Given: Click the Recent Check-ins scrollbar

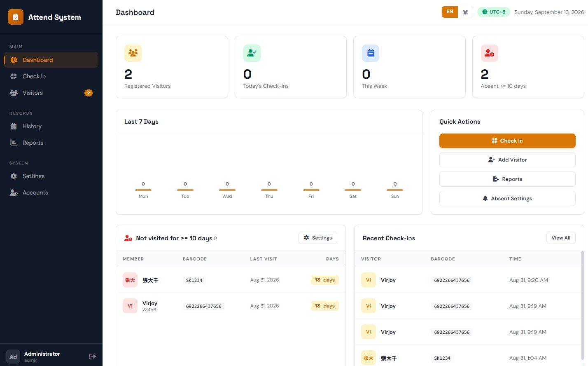Looking at the screenshot, I should click(582, 305).
